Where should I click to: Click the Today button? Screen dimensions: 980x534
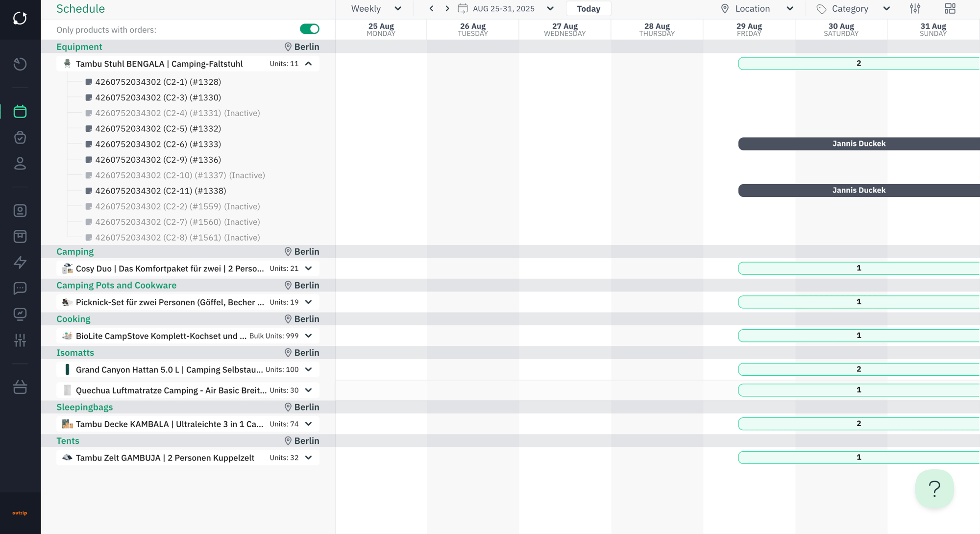coord(588,8)
